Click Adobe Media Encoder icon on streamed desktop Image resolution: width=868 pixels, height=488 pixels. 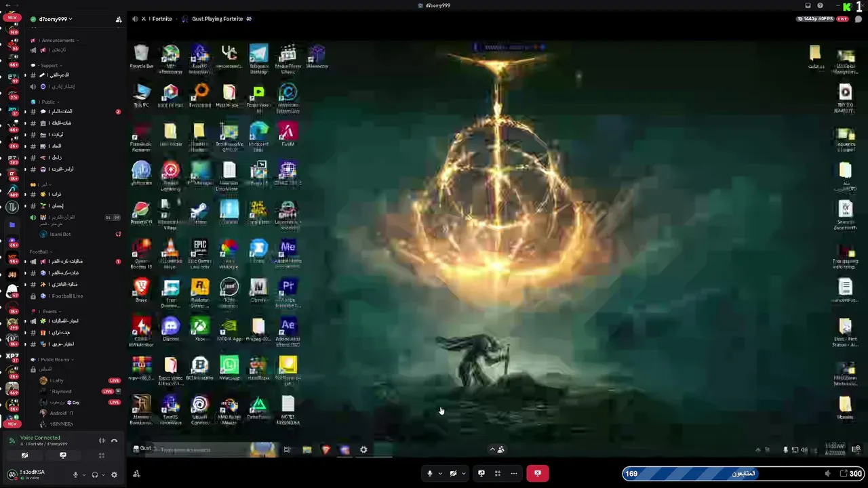(288, 251)
